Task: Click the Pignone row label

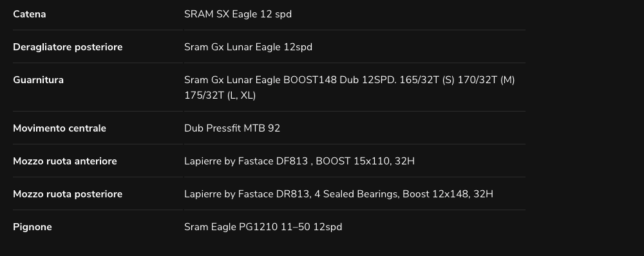Action: click(32, 227)
